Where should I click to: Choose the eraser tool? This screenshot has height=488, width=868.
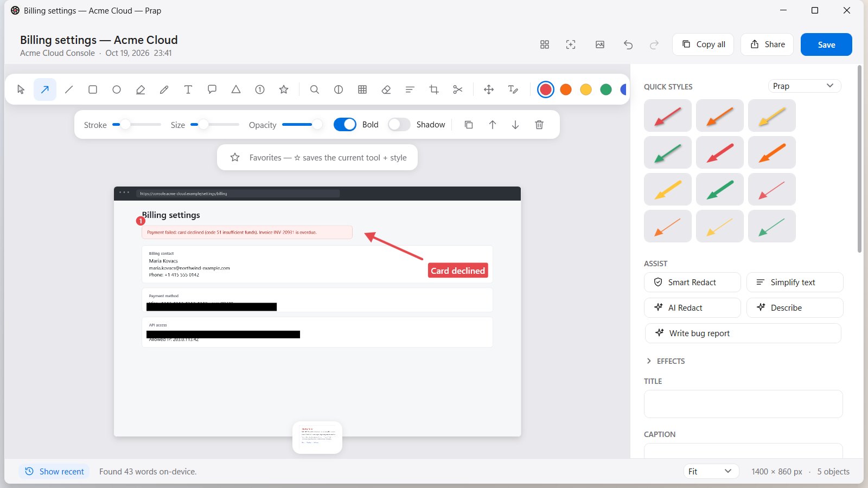pos(386,89)
